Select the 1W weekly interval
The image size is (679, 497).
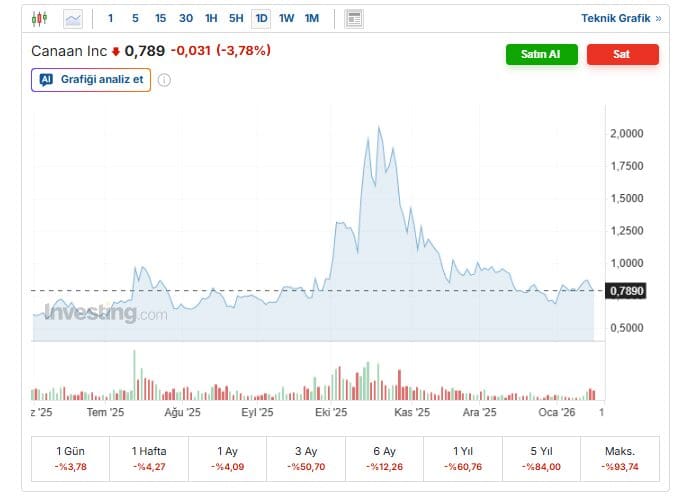tap(286, 18)
